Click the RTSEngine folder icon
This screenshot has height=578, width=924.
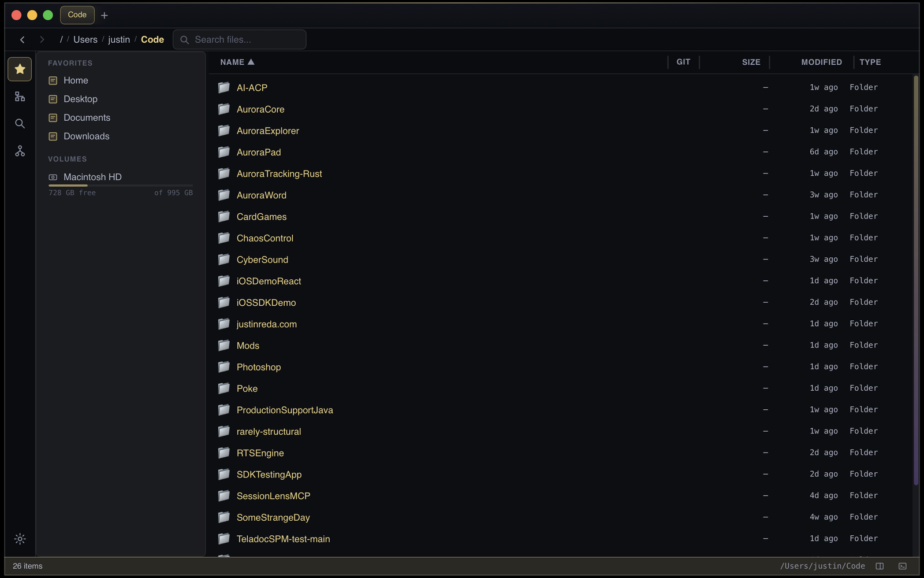pos(224,453)
